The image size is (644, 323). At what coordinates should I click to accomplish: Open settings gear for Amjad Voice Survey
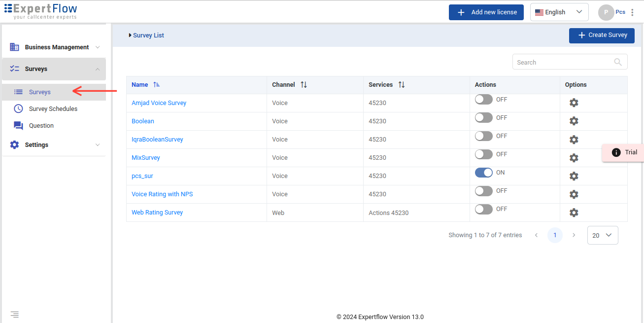click(574, 103)
